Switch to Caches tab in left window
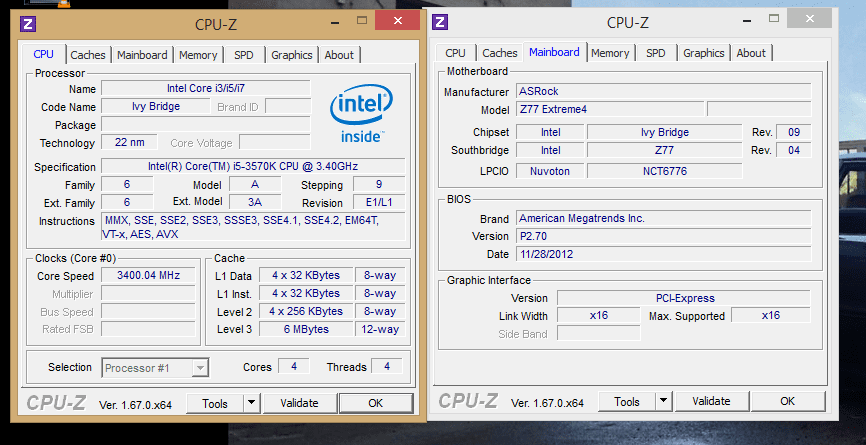 pos(88,55)
